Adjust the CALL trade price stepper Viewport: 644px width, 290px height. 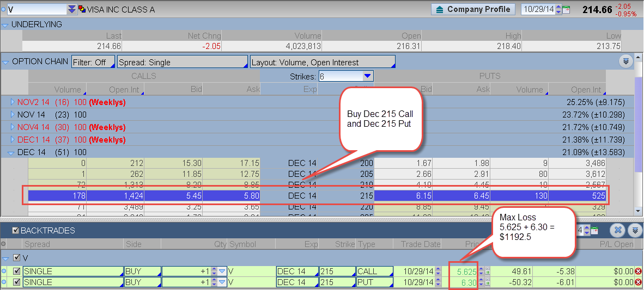coord(481,272)
